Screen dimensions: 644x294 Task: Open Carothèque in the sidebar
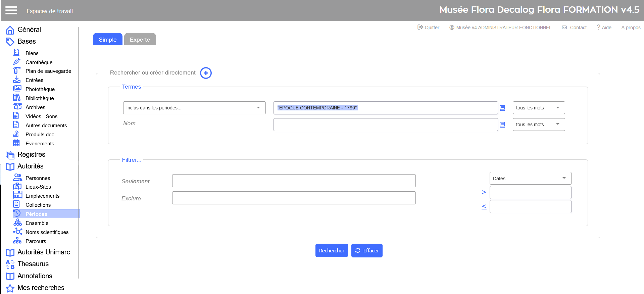(x=39, y=62)
